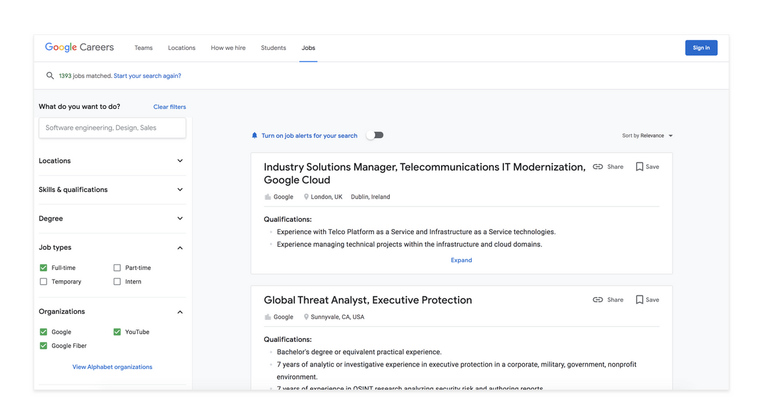Viewport: 759px width, 399px height.
Task: Click London, UK location pin icon
Action: point(306,197)
